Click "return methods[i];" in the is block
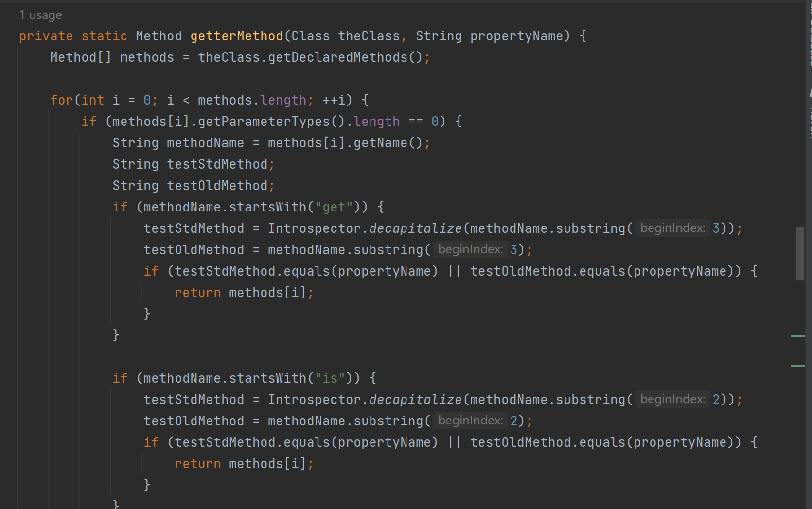 coord(245,464)
